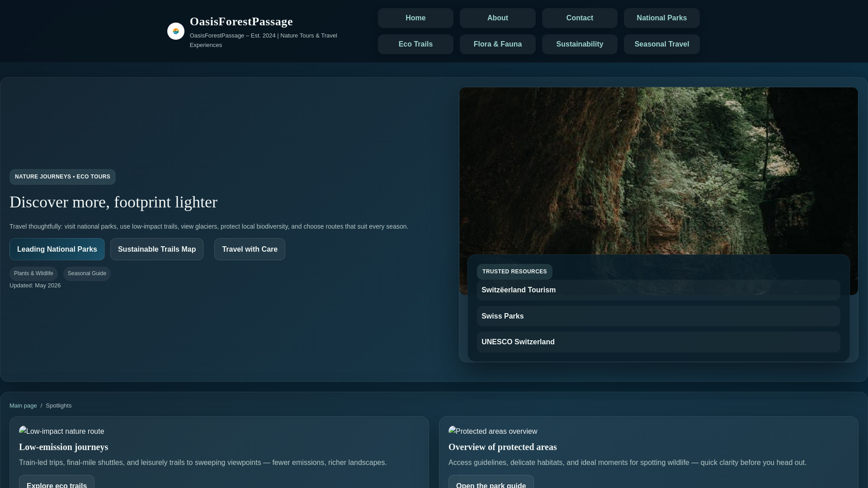Go to Main page breadcrumb
The height and width of the screenshot is (488, 868).
[23, 406]
